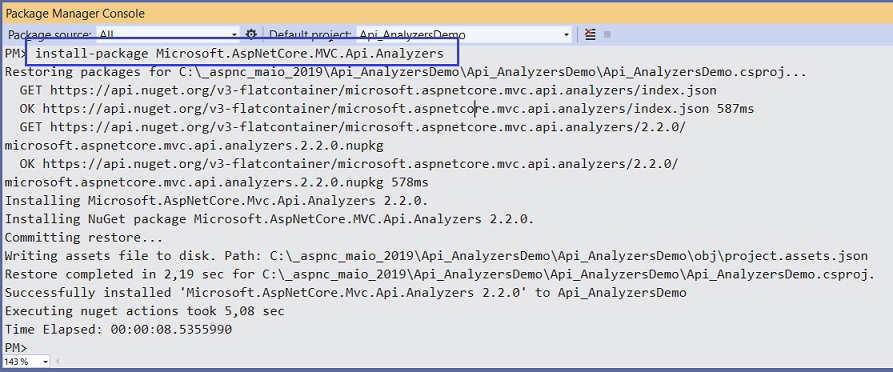Open the package source settings gear

point(251,34)
